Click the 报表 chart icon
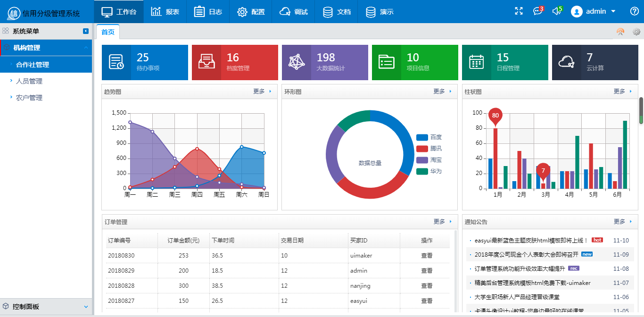The height and width of the screenshot is (317, 644). pyautogui.click(x=156, y=12)
